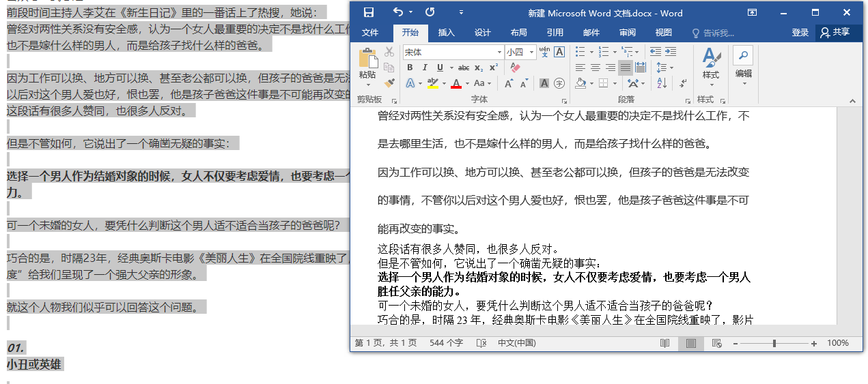Switch to the 引用 tab

[x=555, y=33]
